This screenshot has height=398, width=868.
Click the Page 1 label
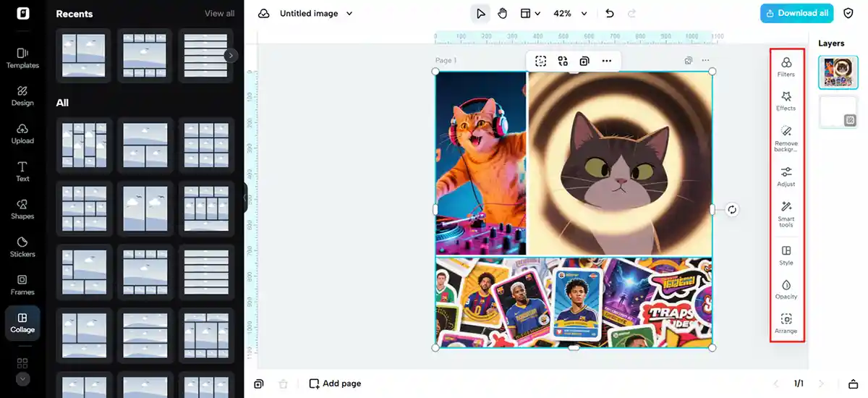[446, 61]
